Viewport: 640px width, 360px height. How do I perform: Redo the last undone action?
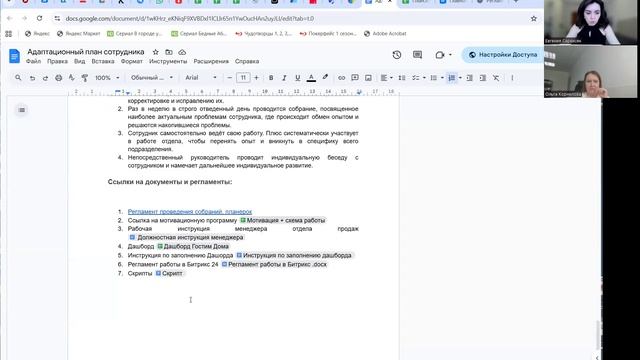[45, 78]
